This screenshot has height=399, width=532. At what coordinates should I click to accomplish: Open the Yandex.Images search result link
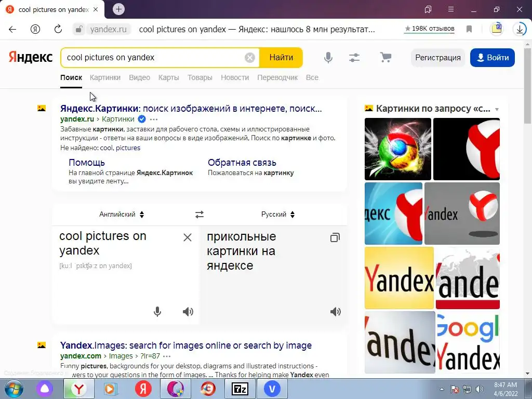[x=186, y=345]
